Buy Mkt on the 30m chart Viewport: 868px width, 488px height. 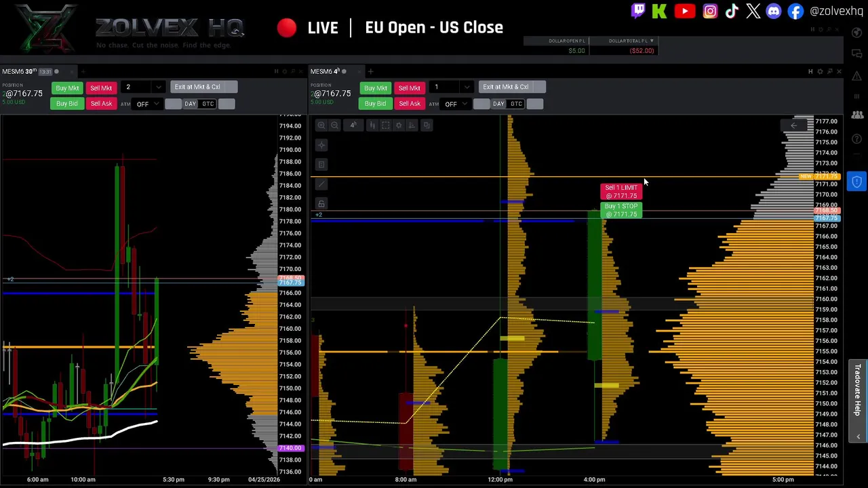pyautogui.click(x=67, y=88)
